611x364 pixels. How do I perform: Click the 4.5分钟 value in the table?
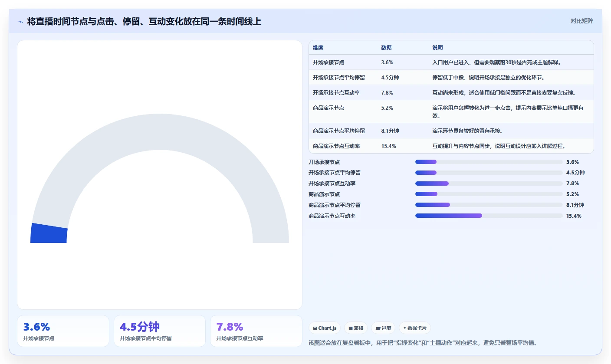pos(390,78)
